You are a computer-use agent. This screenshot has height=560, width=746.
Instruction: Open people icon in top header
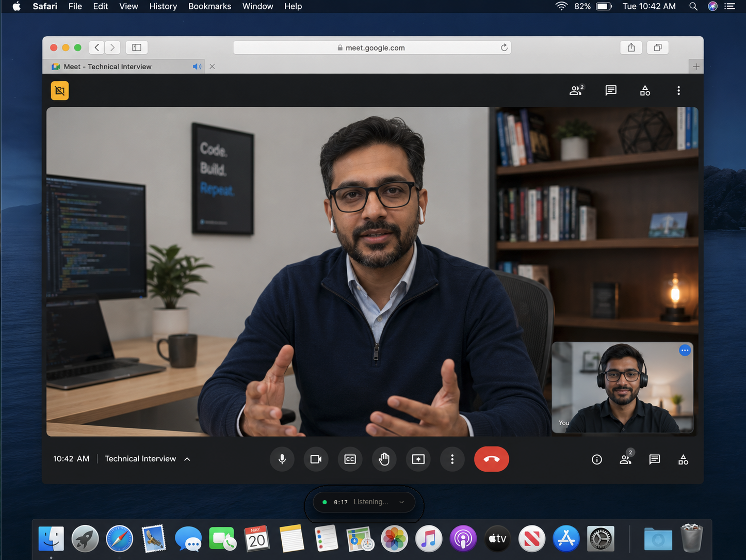576,90
